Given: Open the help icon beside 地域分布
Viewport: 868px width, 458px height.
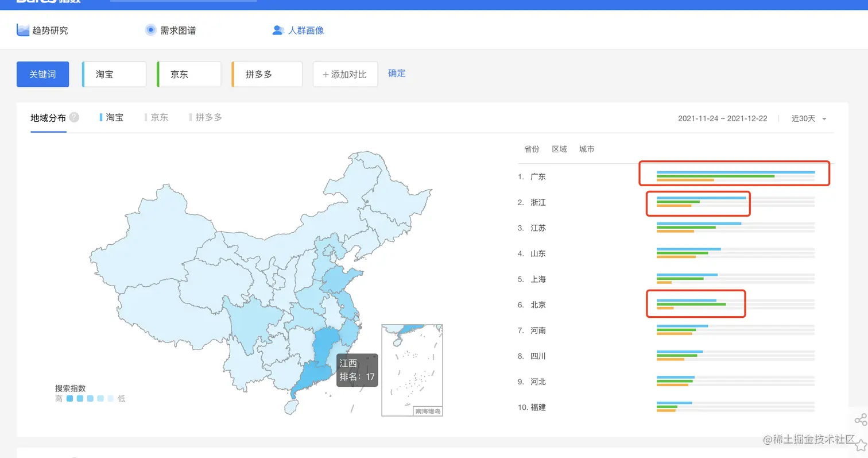Looking at the screenshot, I should (x=74, y=117).
